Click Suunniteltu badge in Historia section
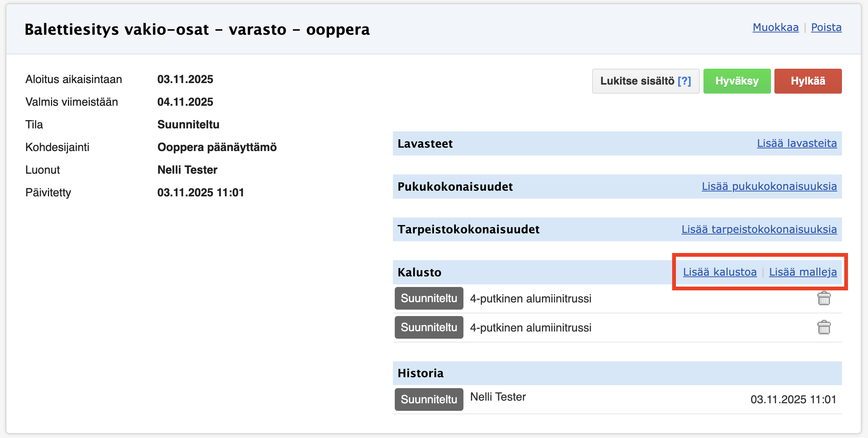 429,399
